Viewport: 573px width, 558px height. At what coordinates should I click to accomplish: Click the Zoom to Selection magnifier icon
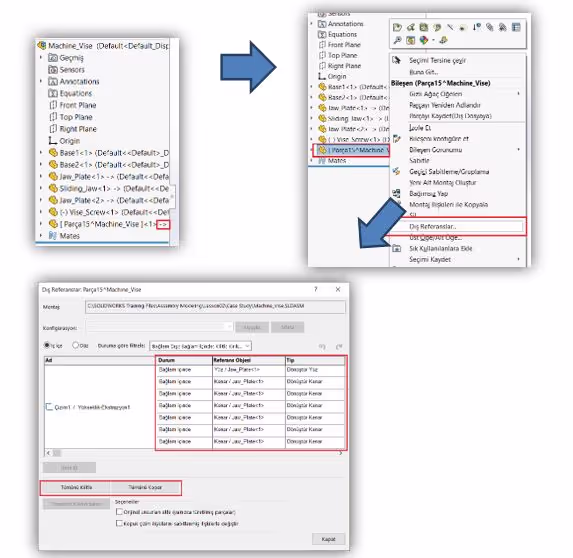(397, 40)
